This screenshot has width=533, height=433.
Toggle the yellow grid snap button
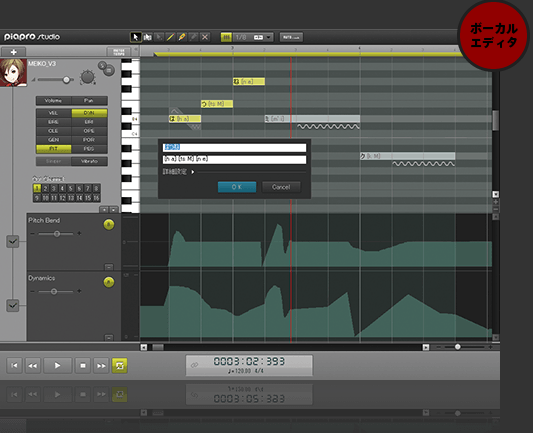pos(226,37)
